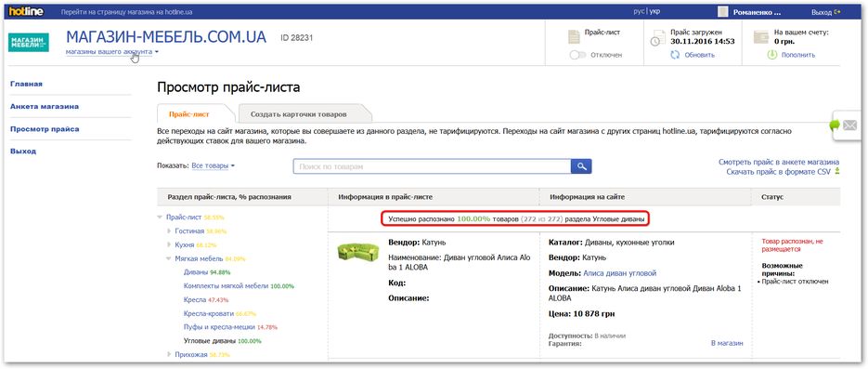The width and height of the screenshot is (868, 369).
Task: Click Цена: 10 878 грн text
Action: (581, 313)
